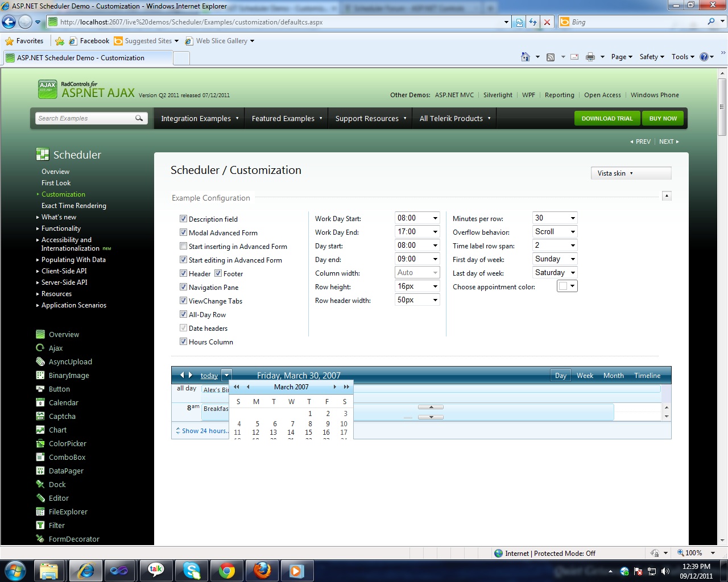Image resolution: width=728 pixels, height=582 pixels.
Task: Click the ColorPicker control icon
Action: (x=40, y=443)
